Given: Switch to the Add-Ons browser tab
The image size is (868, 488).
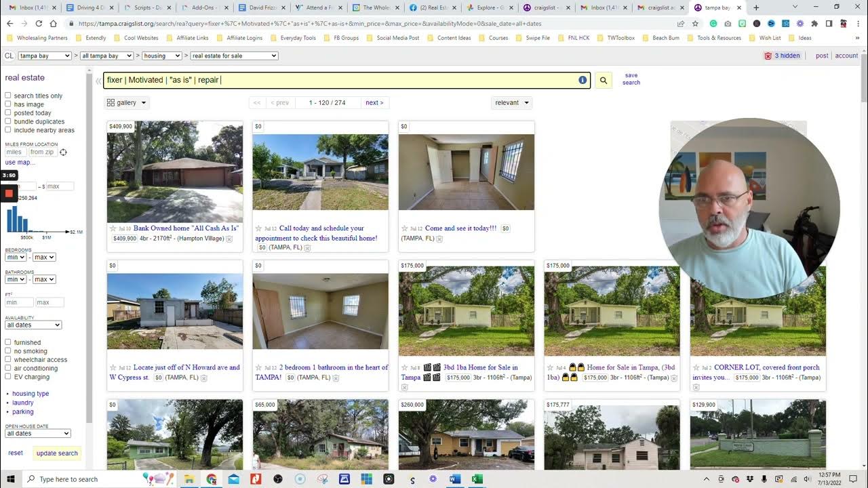Looking at the screenshot, I should (x=205, y=7).
